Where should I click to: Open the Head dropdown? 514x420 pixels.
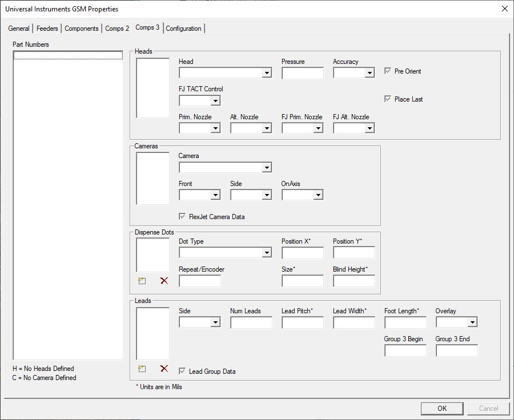coord(266,72)
